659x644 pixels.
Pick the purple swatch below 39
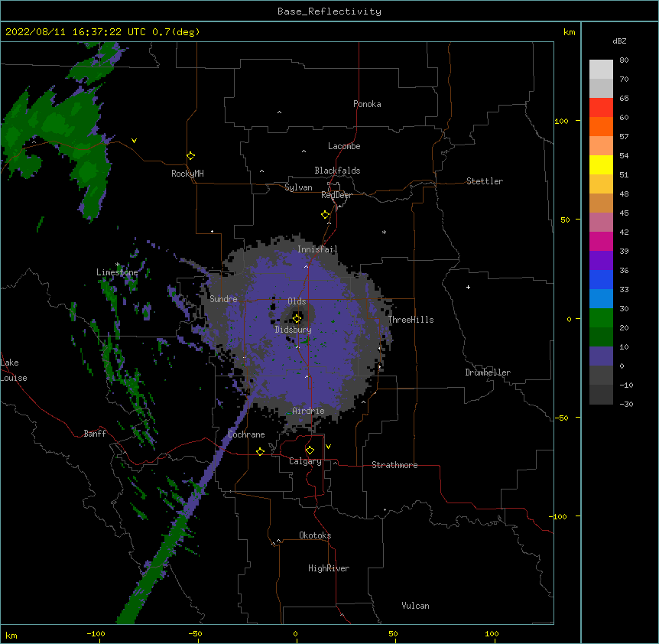tap(601, 261)
